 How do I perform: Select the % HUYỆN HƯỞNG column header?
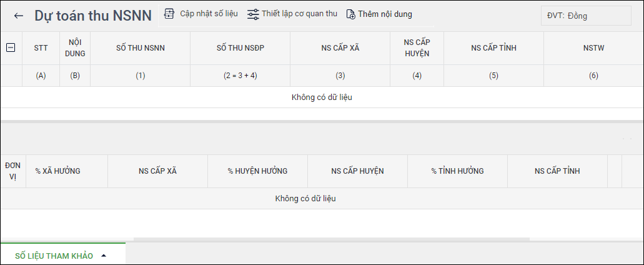[257, 171]
